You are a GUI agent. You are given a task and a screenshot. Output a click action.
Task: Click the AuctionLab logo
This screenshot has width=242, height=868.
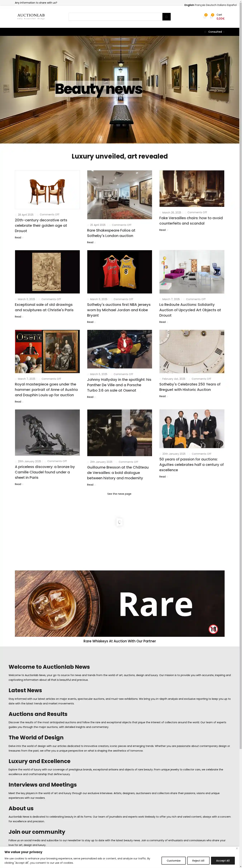[31, 16]
